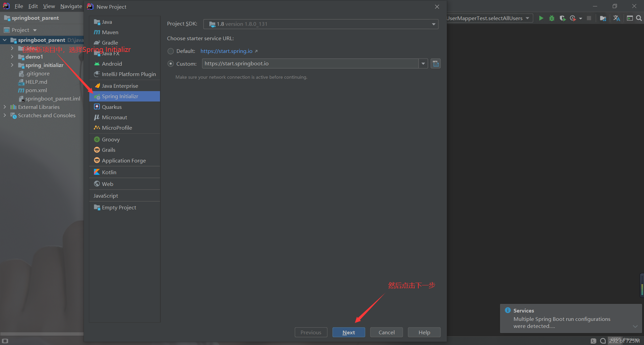Open the Edit menu
The width and height of the screenshot is (644, 345).
pos(33,6)
